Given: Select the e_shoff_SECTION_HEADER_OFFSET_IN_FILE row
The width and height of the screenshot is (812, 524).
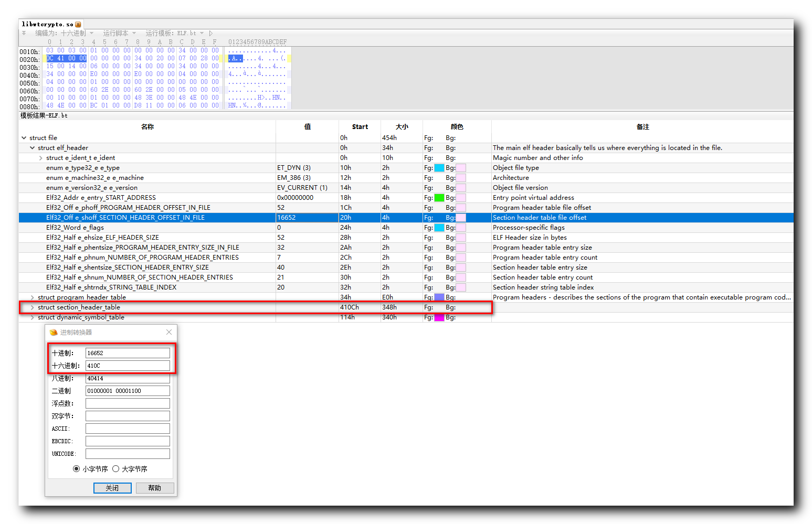Looking at the screenshot, I should tap(406, 218).
